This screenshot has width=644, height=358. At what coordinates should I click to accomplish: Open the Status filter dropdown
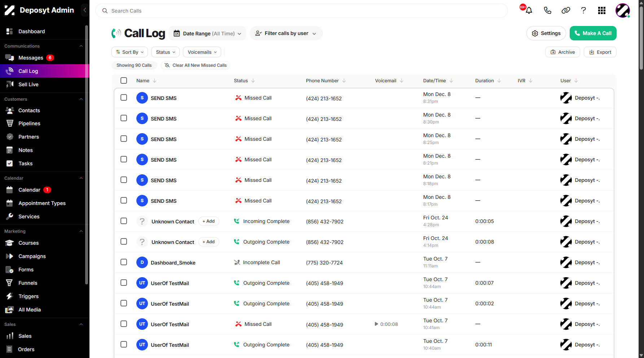click(x=166, y=52)
